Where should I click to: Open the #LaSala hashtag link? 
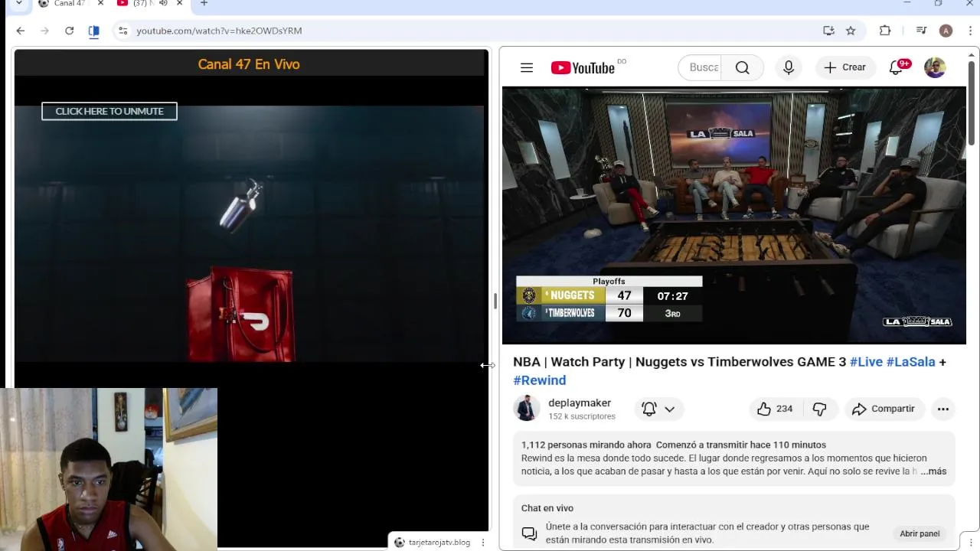click(x=910, y=362)
